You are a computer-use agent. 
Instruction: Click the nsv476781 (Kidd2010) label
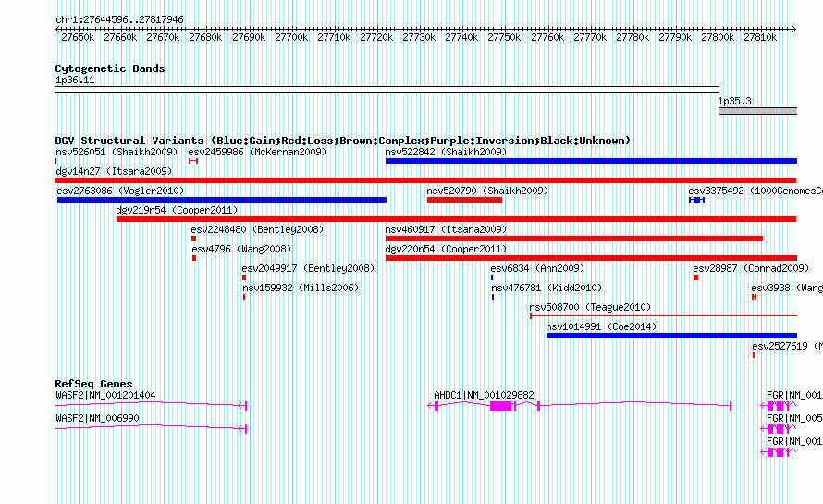[547, 288]
